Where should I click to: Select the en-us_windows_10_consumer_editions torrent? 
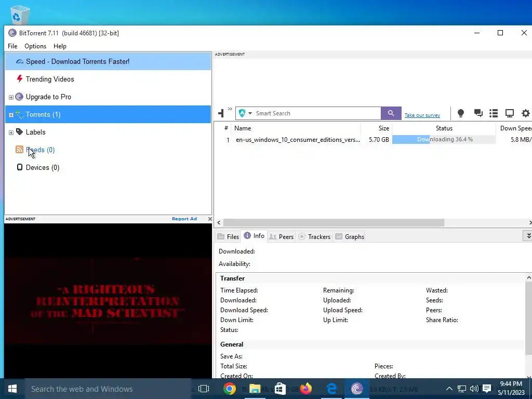[x=298, y=140]
